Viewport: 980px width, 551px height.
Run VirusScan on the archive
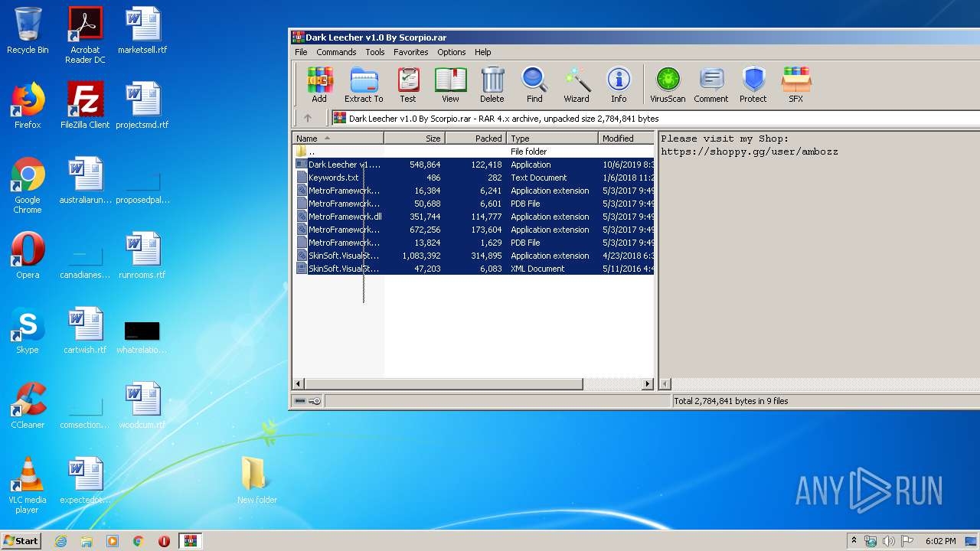tap(668, 84)
